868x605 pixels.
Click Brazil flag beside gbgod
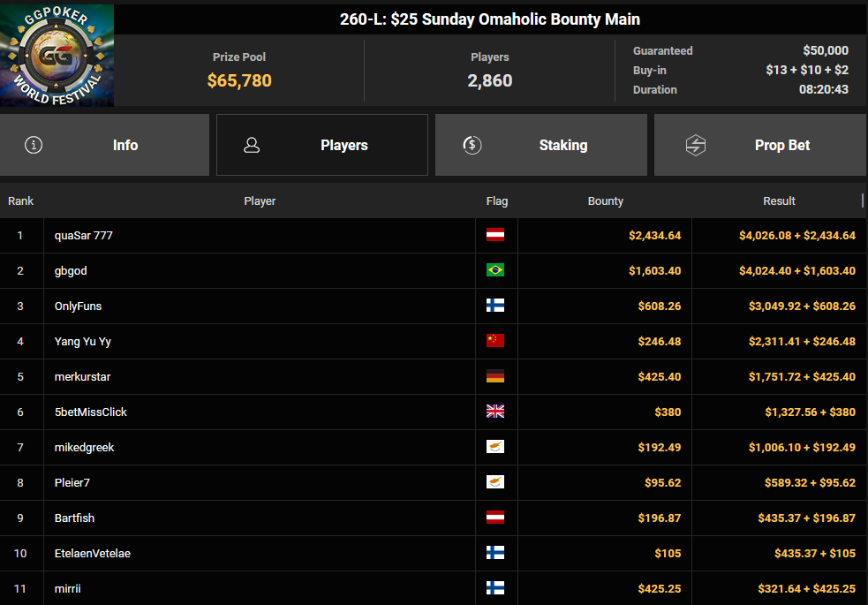(x=495, y=271)
